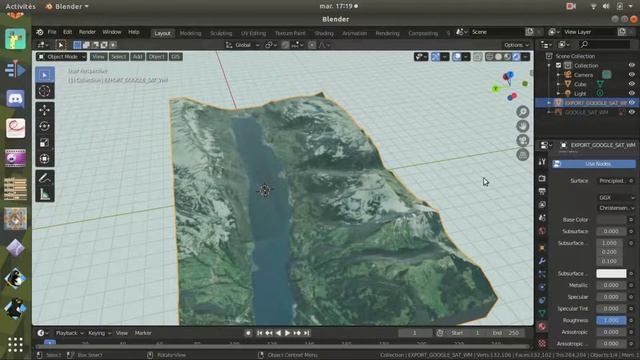Open the Scene properties tab
This screenshot has height=360, width=640.
tap(542, 218)
